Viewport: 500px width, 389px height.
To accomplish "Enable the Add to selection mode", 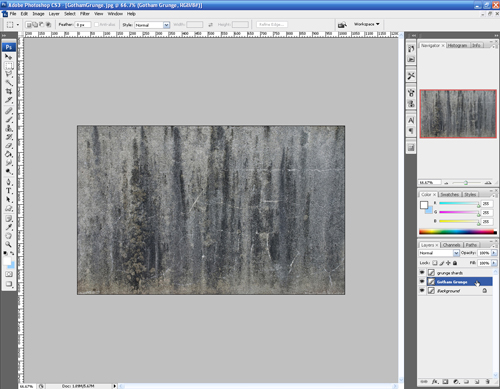I will click(x=35, y=25).
